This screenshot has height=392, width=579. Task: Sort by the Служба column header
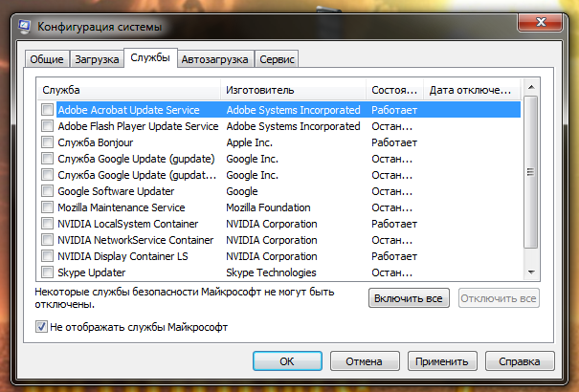(x=128, y=90)
